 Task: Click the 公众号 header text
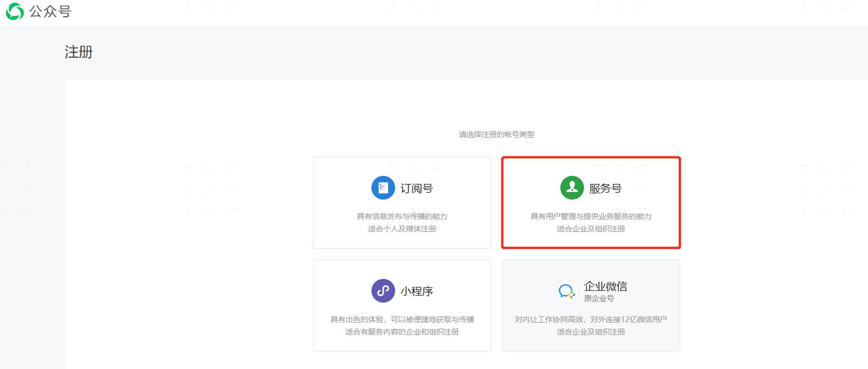click(x=50, y=12)
